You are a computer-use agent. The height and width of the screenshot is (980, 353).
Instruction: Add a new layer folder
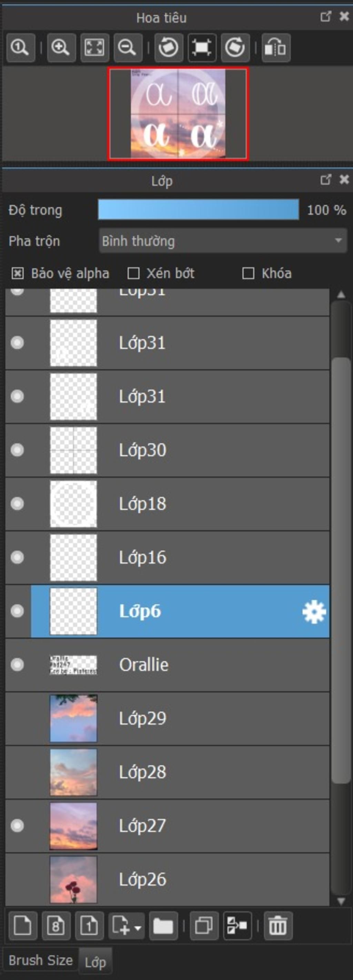[x=163, y=926]
